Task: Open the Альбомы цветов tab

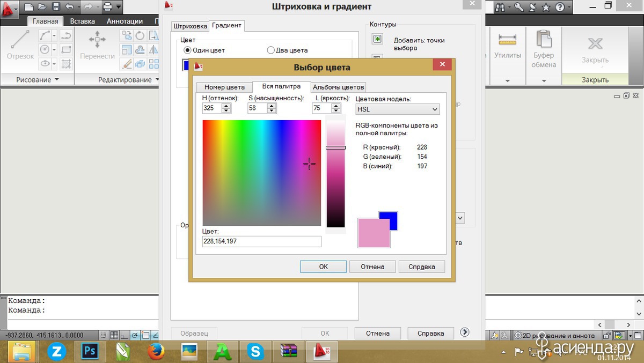Action: pyautogui.click(x=338, y=87)
